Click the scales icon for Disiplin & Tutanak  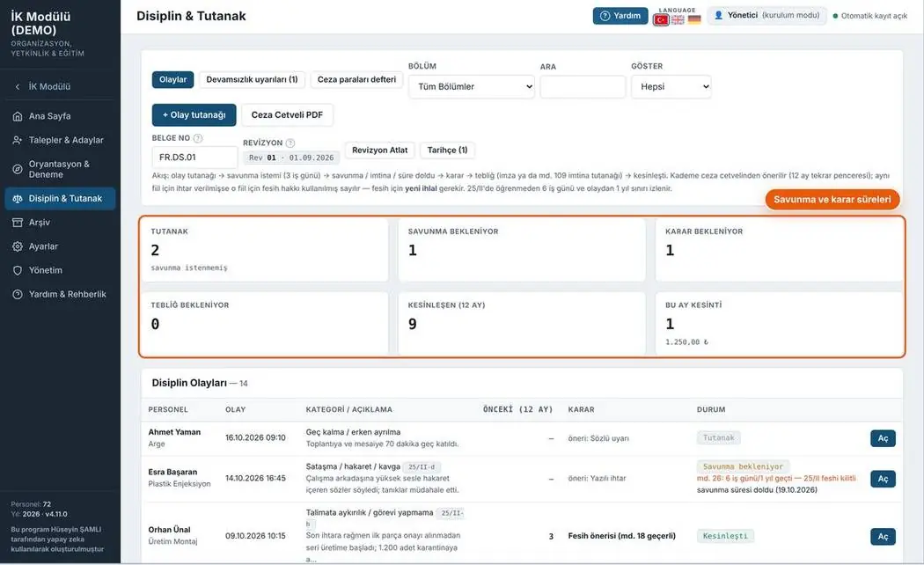pyautogui.click(x=18, y=199)
